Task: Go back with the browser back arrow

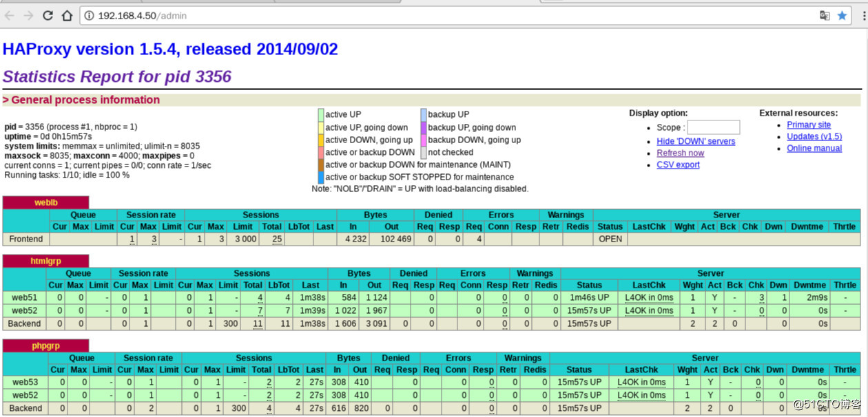Action: [10, 15]
